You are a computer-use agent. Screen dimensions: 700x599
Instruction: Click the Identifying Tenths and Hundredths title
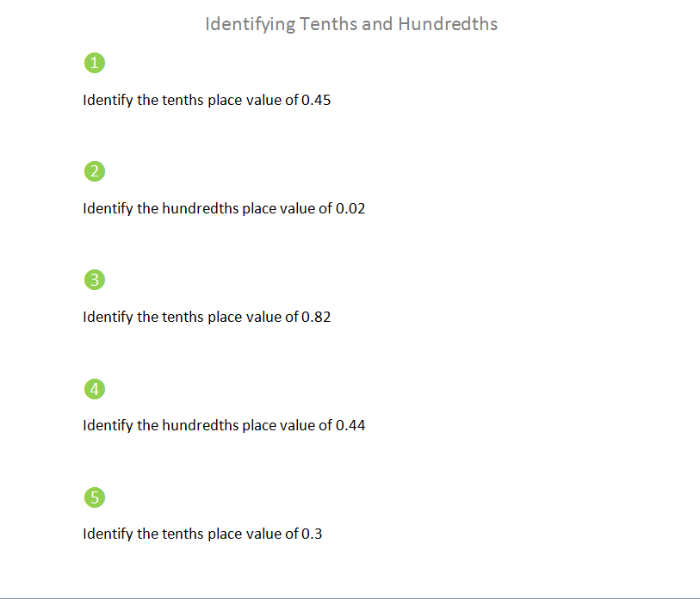pyautogui.click(x=351, y=24)
